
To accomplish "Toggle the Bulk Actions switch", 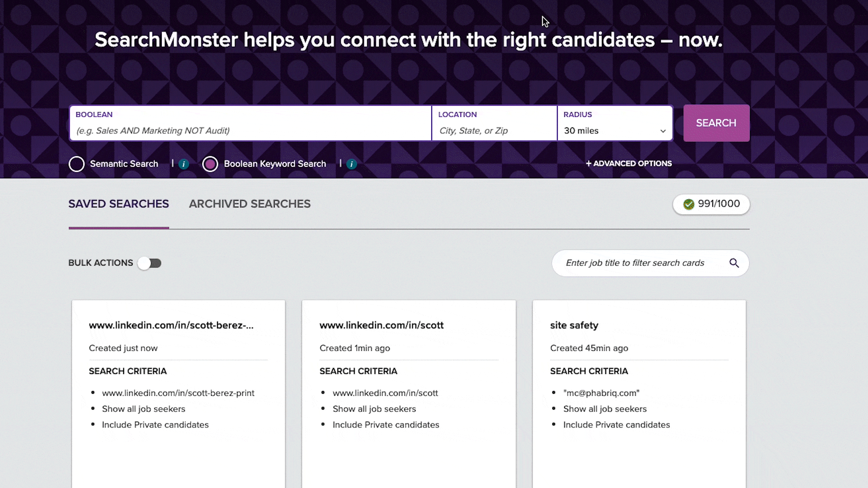I will (150, 263).
